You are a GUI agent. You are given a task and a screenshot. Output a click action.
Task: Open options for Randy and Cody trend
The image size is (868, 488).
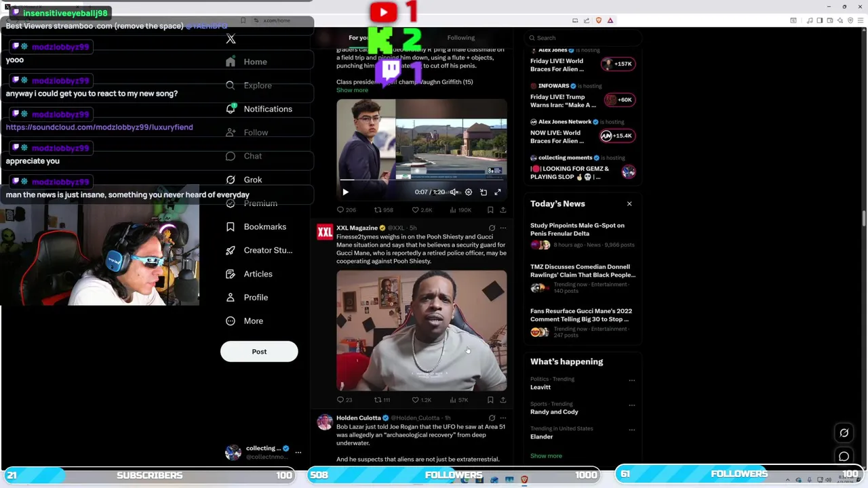tap(631, 405)
